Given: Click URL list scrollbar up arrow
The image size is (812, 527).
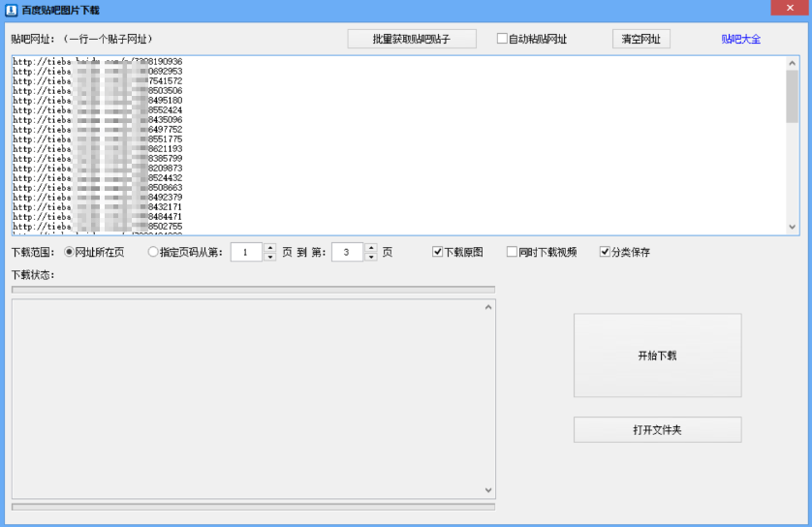Looking at the screenshot, I should [x=792, y=63].
